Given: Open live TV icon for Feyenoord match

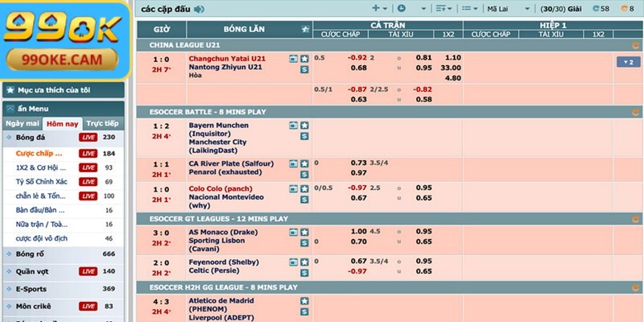Looking at the screenshot, I should click(x=293, y=262).
